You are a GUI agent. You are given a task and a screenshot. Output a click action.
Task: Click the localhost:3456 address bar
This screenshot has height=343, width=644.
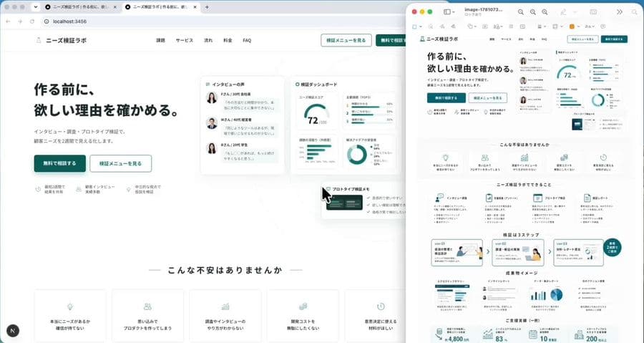coord(222,21)
